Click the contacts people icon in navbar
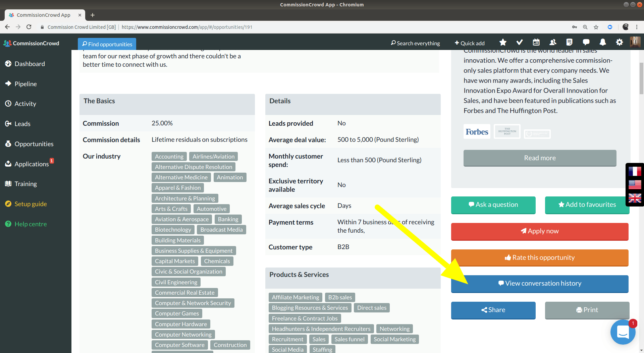 553,43
